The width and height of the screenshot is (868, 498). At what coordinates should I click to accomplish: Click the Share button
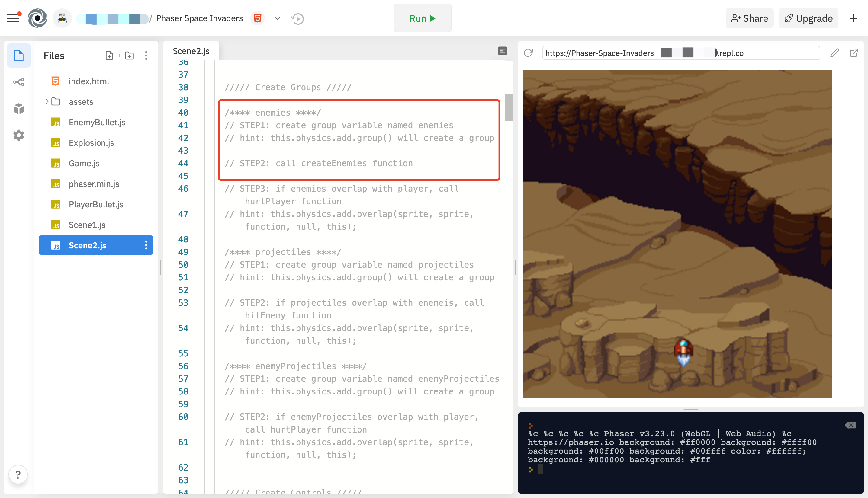[749, 18]
